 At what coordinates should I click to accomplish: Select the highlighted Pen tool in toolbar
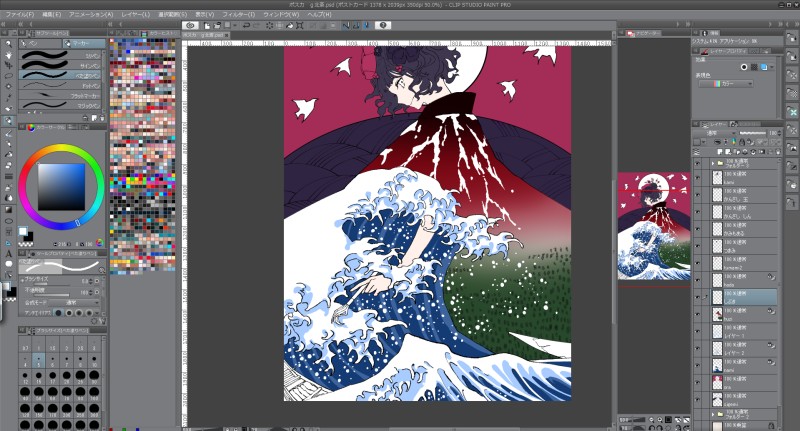click(x=9, y=120)
